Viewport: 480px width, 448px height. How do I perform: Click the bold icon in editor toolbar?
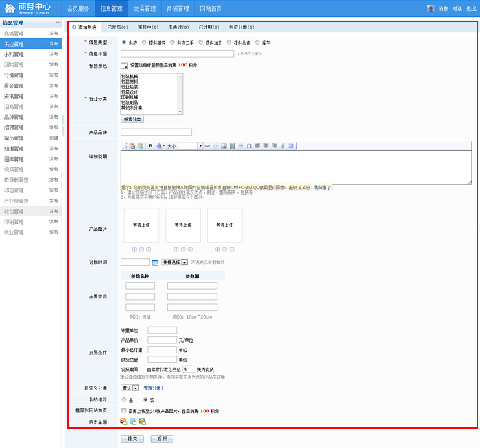pyautogui.click(x=150, y=146)
